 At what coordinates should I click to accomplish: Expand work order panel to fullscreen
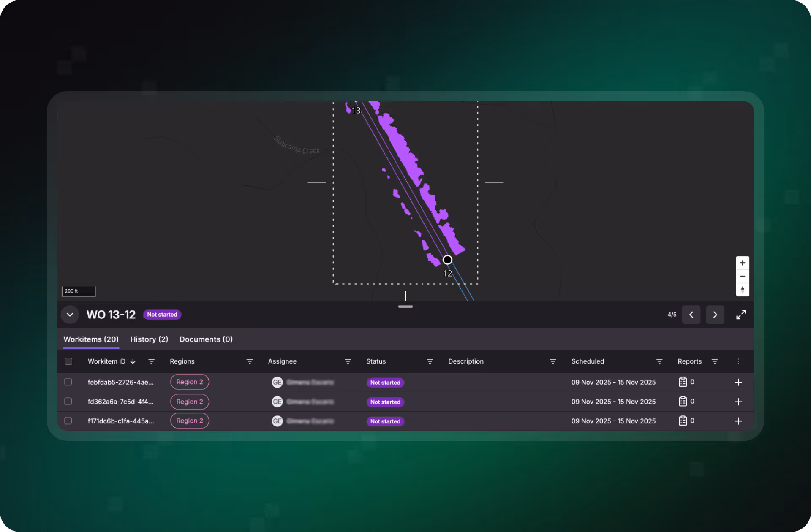pos(740,315)
